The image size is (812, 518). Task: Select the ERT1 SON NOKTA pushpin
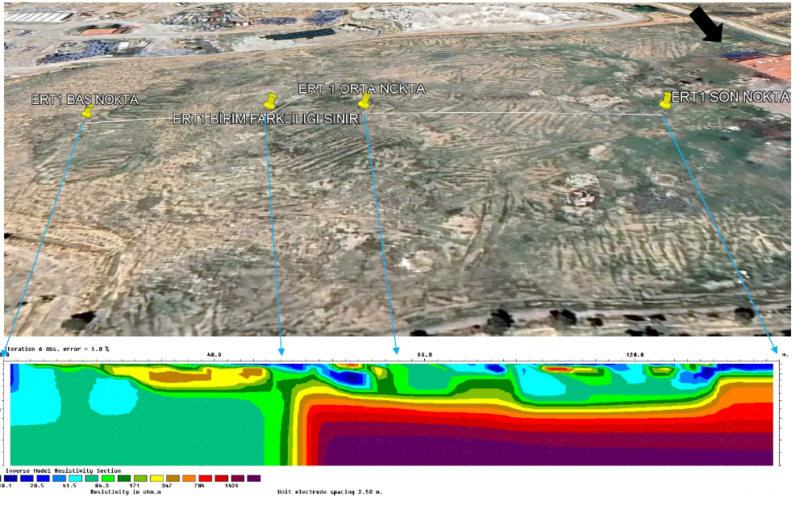[665, 99]
